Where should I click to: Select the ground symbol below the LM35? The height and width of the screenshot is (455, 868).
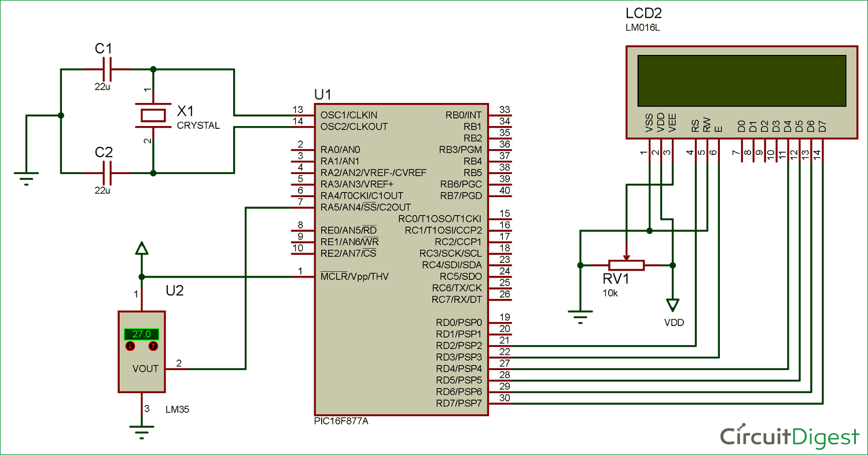142,431
